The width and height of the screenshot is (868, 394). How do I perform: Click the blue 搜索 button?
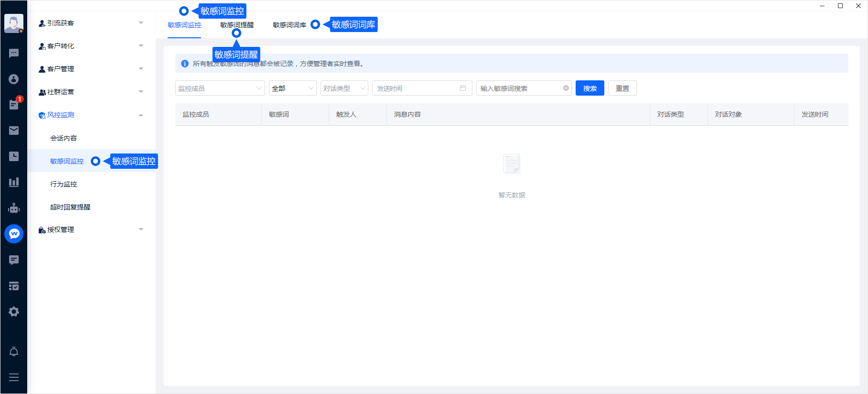589,88
